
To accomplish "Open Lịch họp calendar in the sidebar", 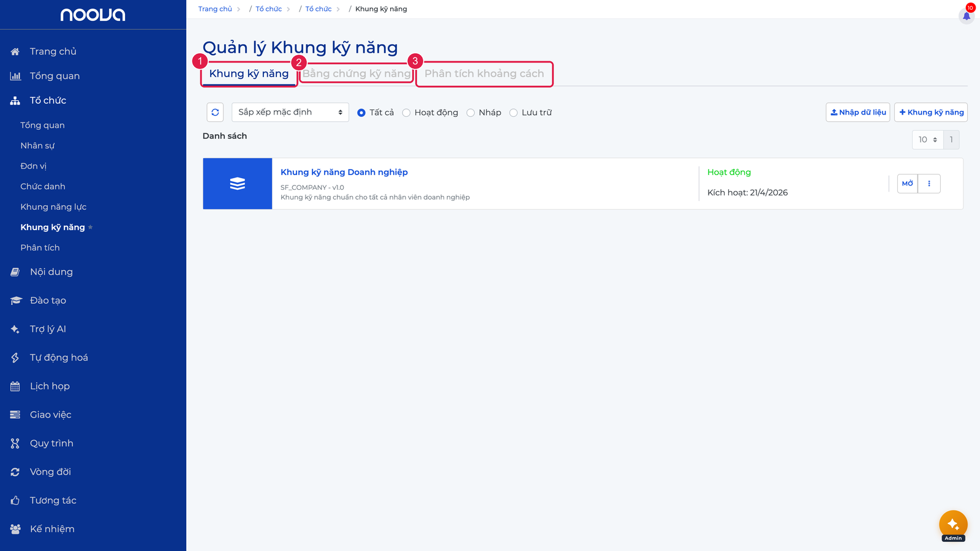I will pyautogui.click(x=50, y=386).
